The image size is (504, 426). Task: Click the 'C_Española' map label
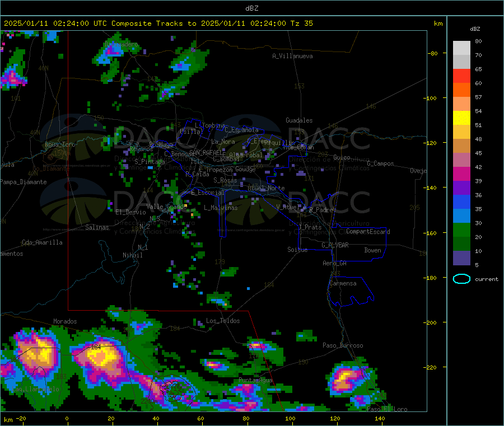click(242, 130)
